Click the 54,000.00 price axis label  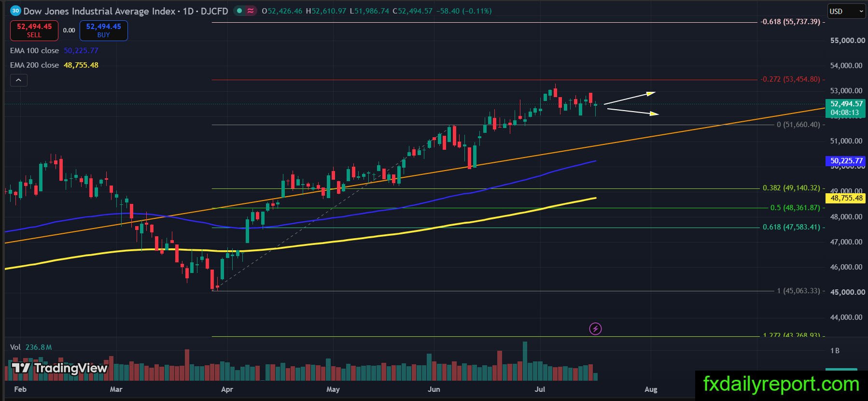847,66
